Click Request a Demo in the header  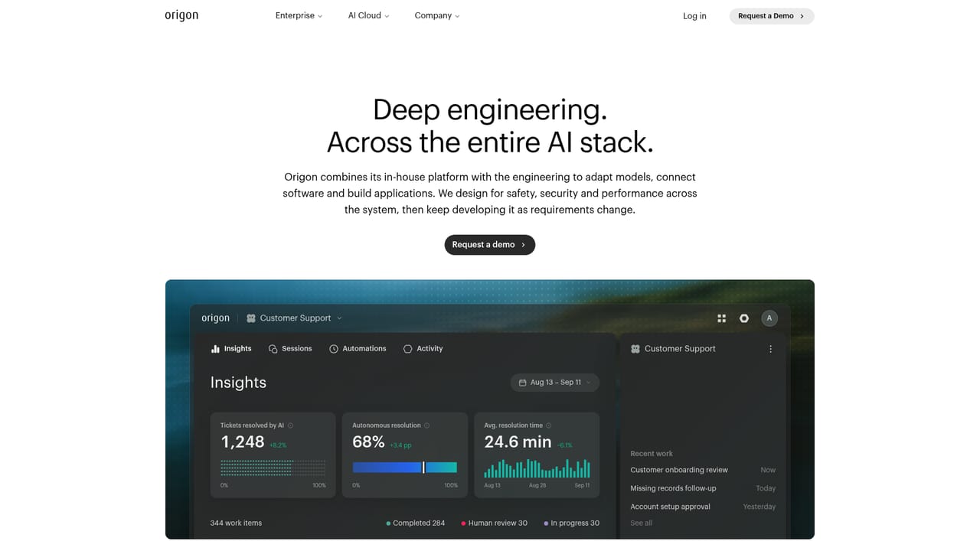(x=771, y=16)
